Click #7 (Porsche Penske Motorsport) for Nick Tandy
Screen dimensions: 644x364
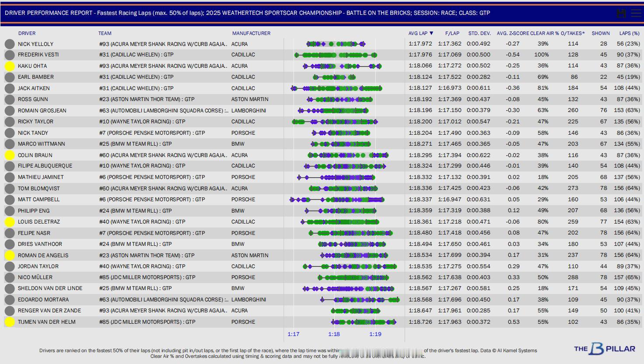[x=152, y=133]
